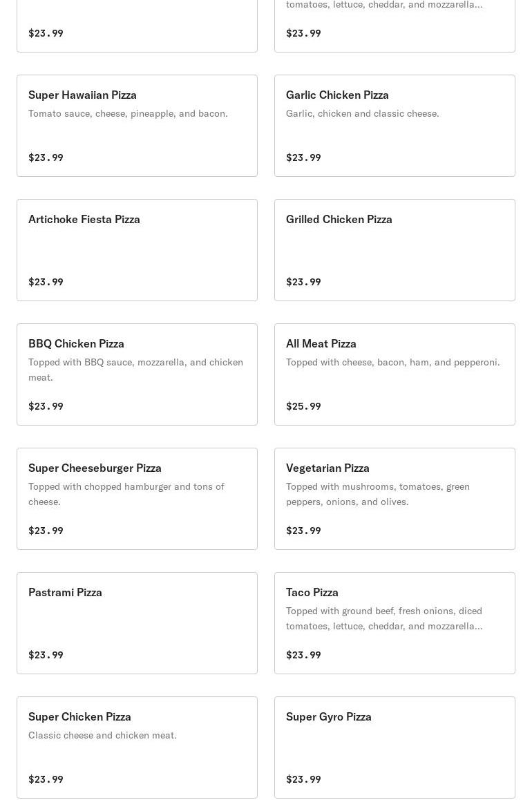The image size is (532, 800).
Task: Select the Taco Pizza heading
Action: pos(312,592)
